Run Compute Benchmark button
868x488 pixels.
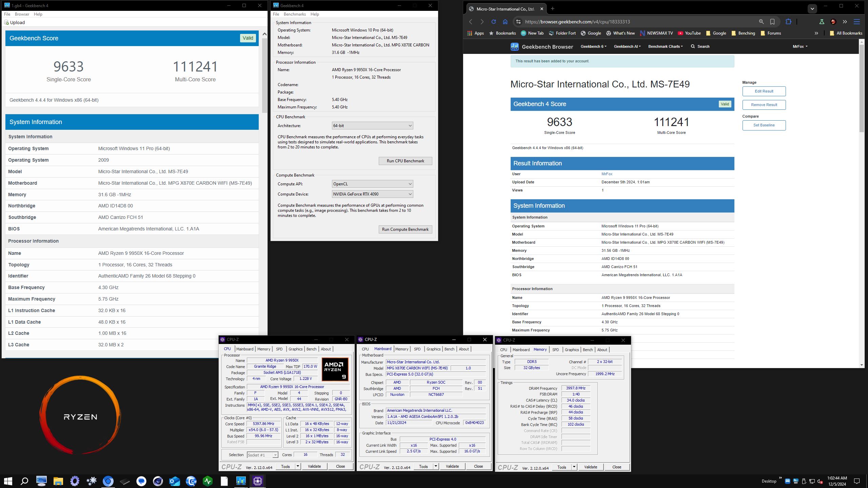pyautogui.click(x=406, y=229)
